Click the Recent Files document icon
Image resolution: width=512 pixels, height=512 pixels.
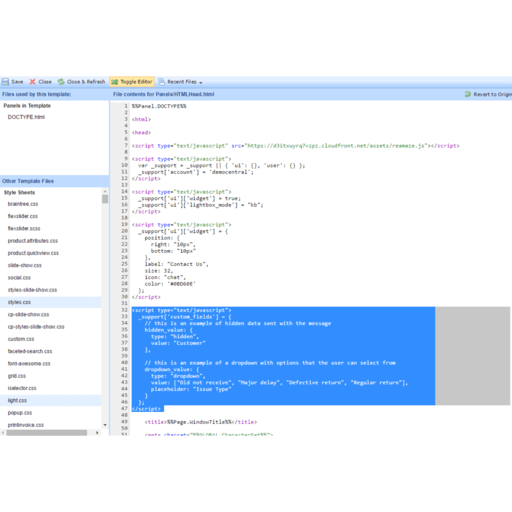point(162,82)
